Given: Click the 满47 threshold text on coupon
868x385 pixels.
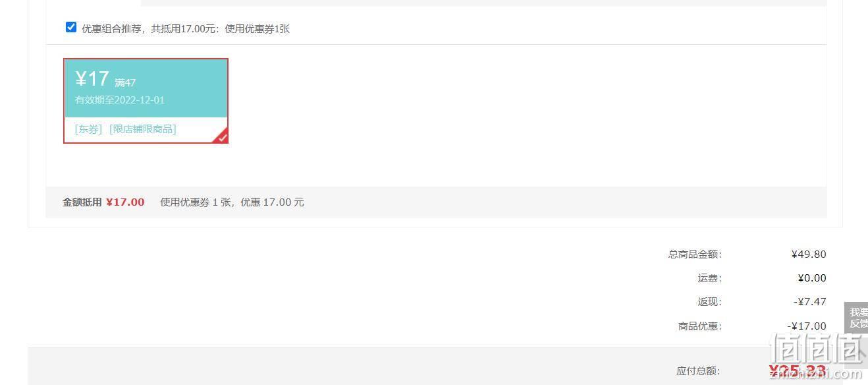Looking at the screenshot, I should pos(125,82).
